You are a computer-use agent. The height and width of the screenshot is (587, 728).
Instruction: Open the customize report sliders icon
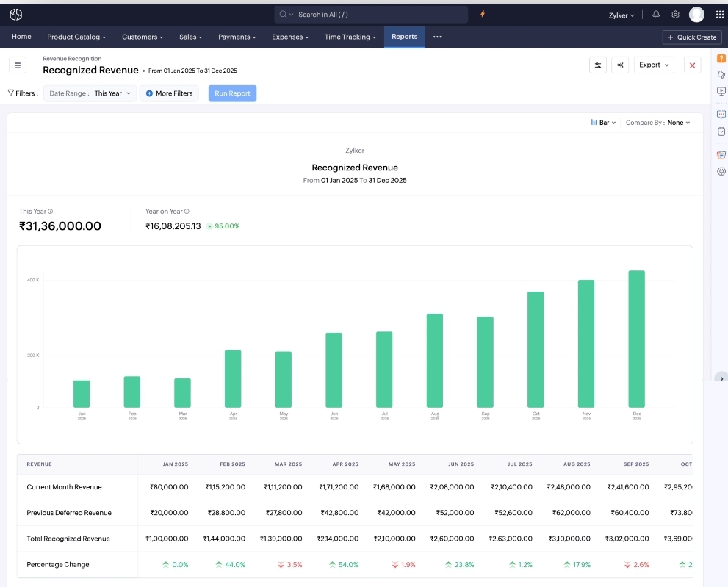tap(597, 65)
